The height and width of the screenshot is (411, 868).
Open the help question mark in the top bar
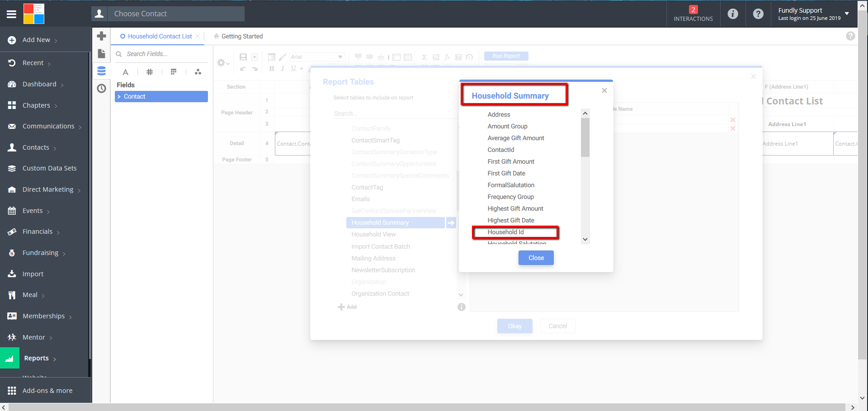pyautogui.click(x=758, y=14)
